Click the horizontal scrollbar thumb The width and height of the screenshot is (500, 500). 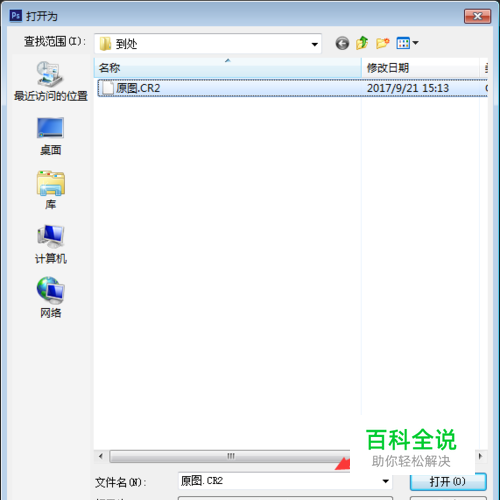[230, 456]
